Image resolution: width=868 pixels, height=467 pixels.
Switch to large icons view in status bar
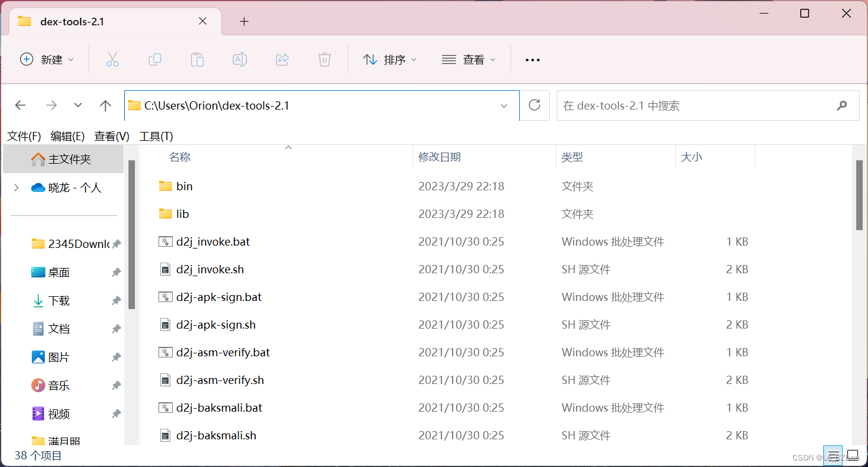[853, 455]
